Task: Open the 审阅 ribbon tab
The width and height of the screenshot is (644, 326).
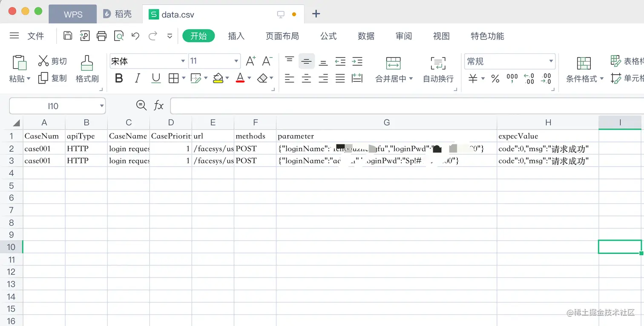Action: coord(404,36)
